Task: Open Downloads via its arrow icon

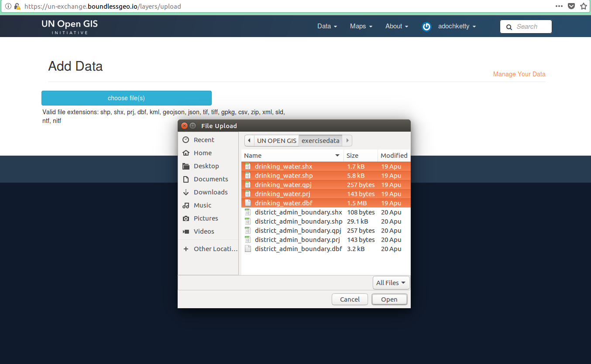Action: pyautogui.click(x=186, y=192)
